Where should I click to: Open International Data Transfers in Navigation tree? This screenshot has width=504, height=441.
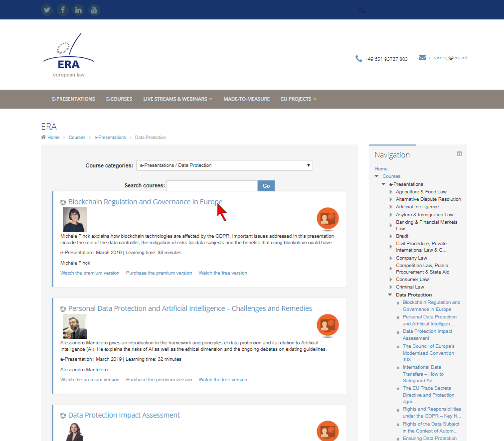423,374
